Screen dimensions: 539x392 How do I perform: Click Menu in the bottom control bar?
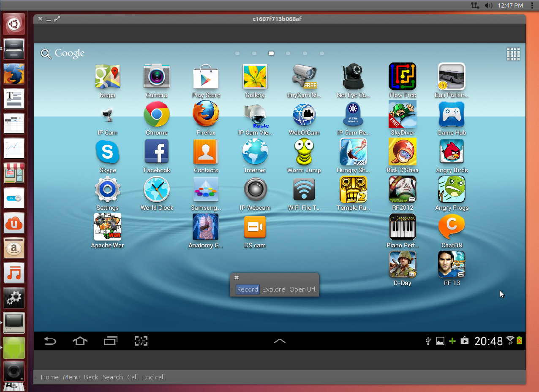tap(71, 377)
